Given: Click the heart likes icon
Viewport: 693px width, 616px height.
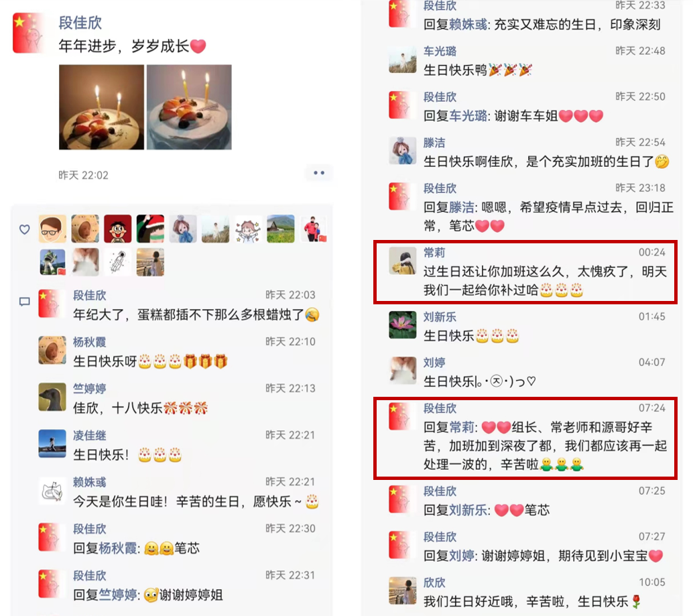Looking at the screenshot, I should [x=25, y=229].
